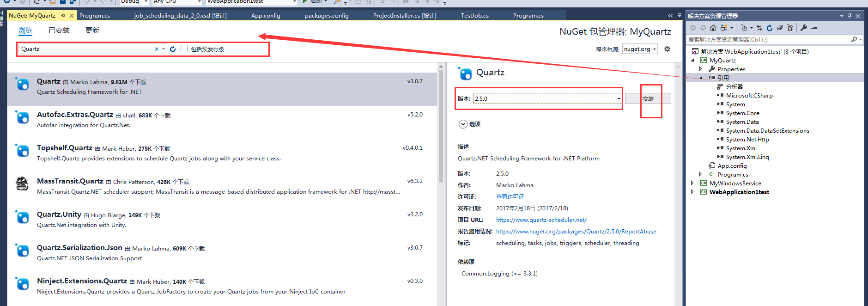The image size is (868, 306).
Task: Click the Quartz logo in the detail pane
Action: pyautogui.click(x=465, y=73)
